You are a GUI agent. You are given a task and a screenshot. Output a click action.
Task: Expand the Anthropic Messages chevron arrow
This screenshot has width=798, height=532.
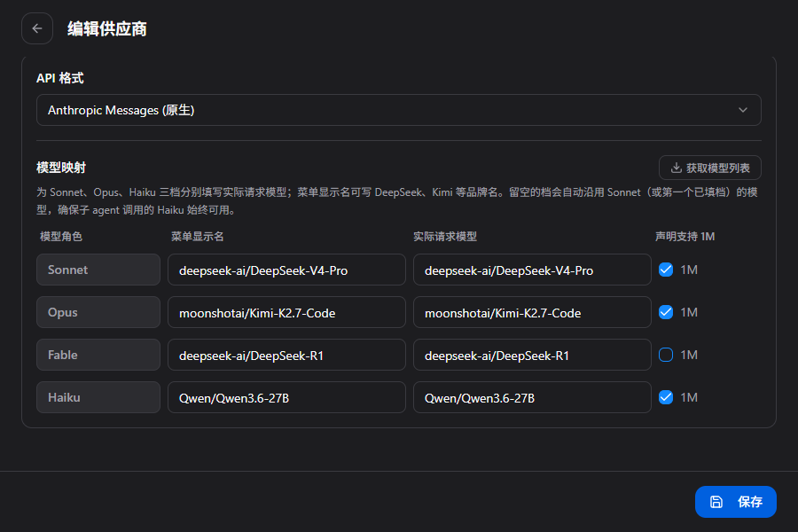[x=742, y=110]
